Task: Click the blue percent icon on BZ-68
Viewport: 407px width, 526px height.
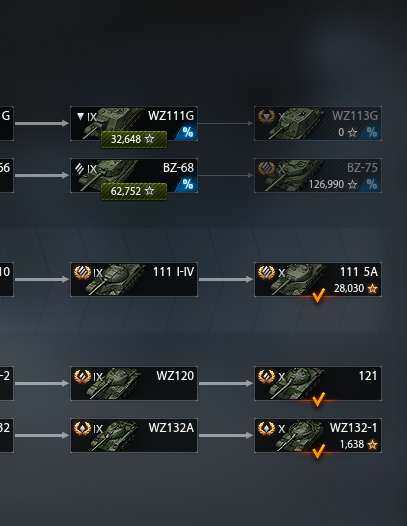Action: pos(187,185)
